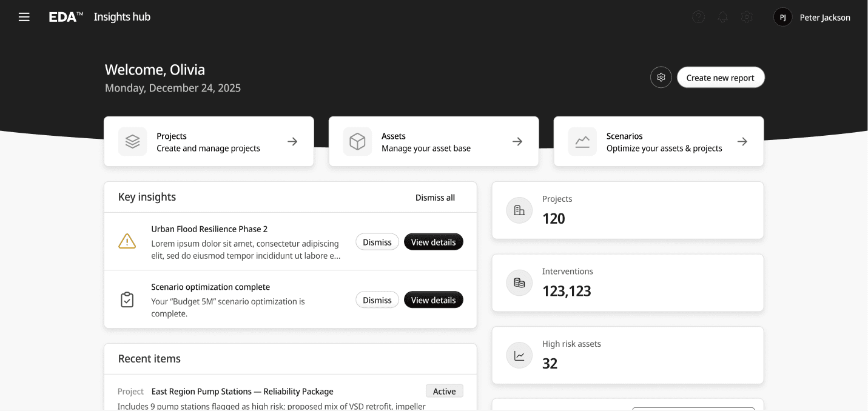Open the Assets card 'Manage your asset base'

tap(434, 141)
